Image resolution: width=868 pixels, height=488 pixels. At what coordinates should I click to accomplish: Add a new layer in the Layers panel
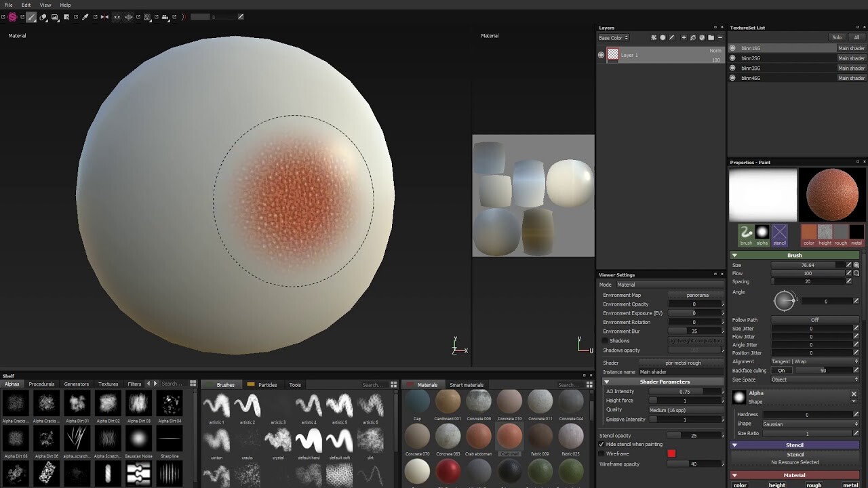[684, 38]
